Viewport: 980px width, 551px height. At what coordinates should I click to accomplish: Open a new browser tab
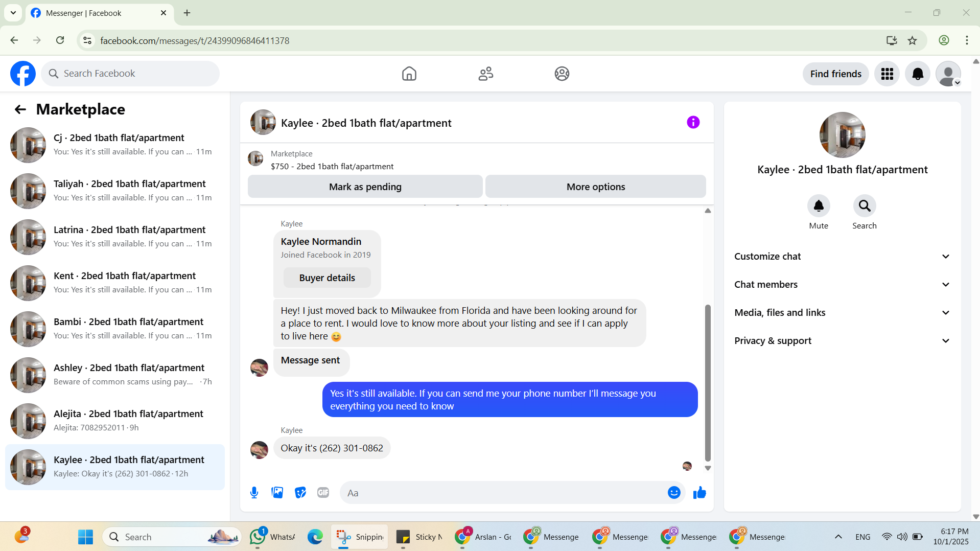[x=187, y=13]
